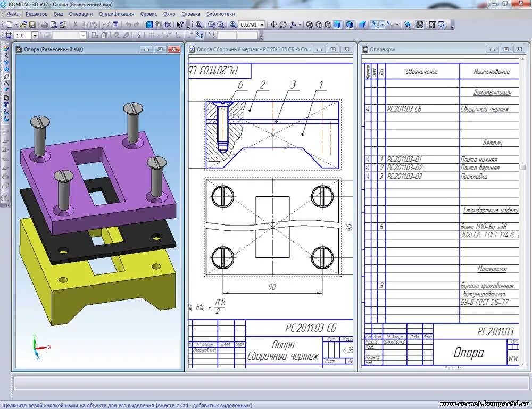Select Прокладка row in specification
This screenshot has width=532, height=409.
point(442,176)
